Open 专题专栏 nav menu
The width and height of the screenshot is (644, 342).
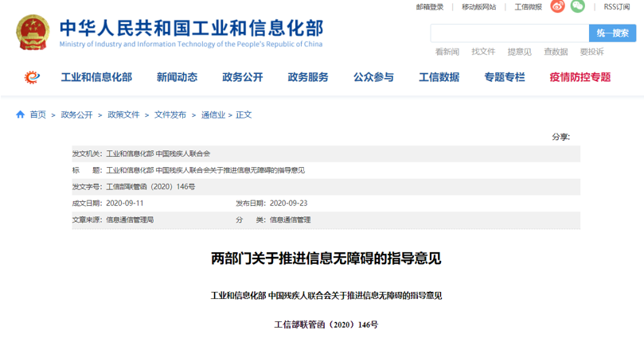pyautogui.click(x=505, y=77)
